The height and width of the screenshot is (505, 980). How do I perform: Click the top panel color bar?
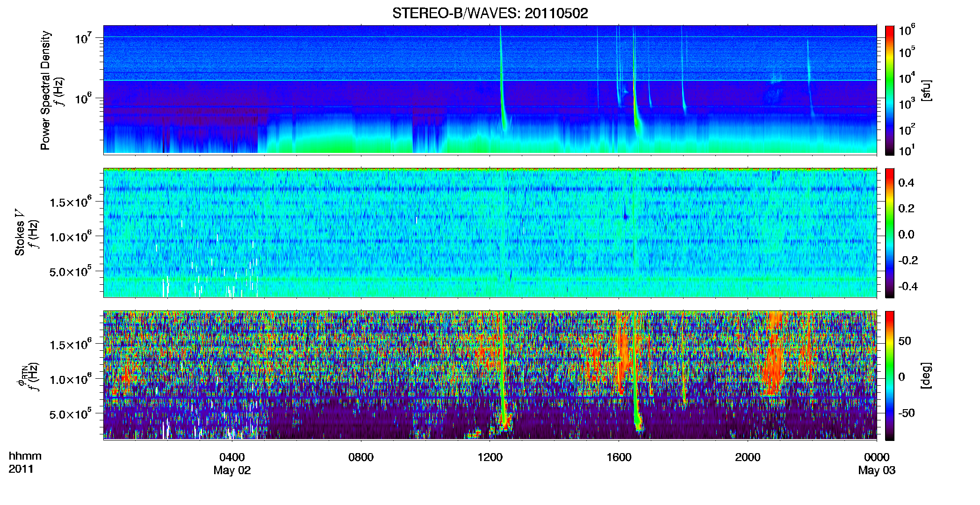(x=890, y=90)
